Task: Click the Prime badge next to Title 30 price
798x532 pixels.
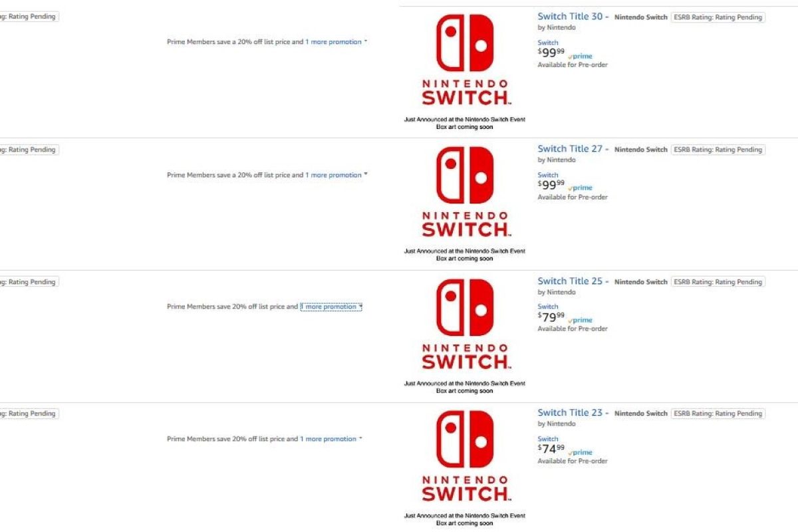Action: (581, 57)
